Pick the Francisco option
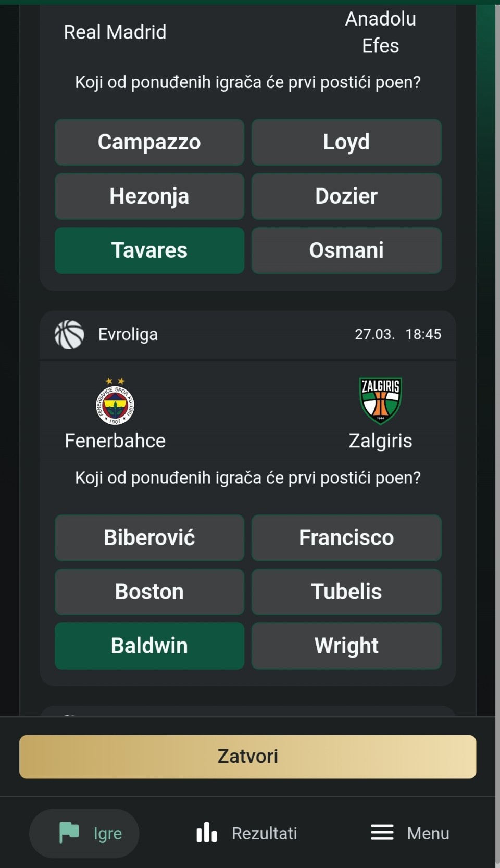 [x=346, y=538]
